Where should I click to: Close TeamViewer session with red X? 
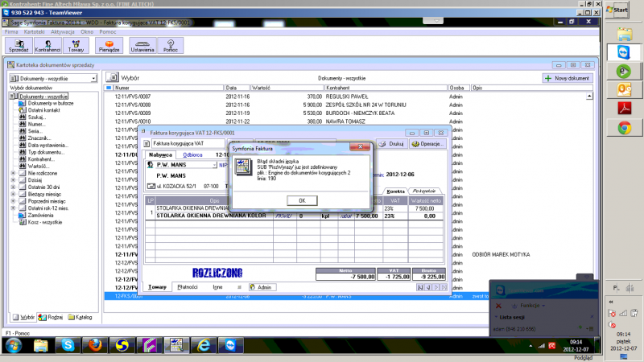(x=498, y=306)
